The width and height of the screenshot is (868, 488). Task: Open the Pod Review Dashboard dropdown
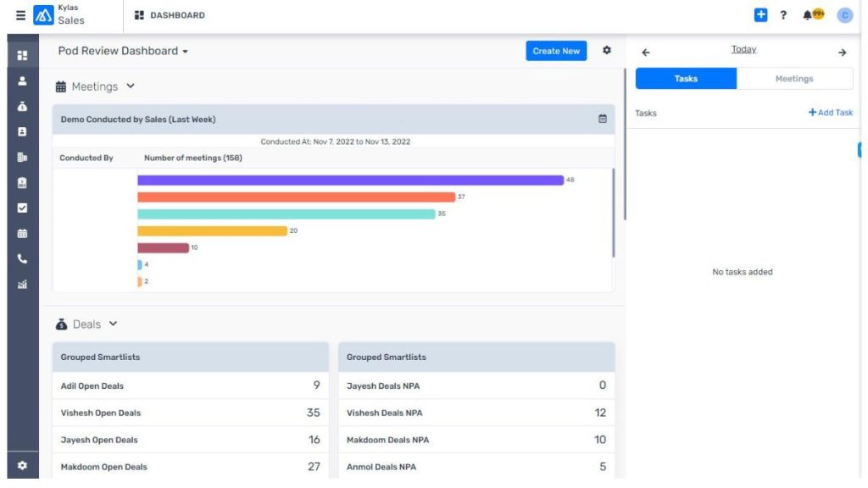click(x=123, y=51)
